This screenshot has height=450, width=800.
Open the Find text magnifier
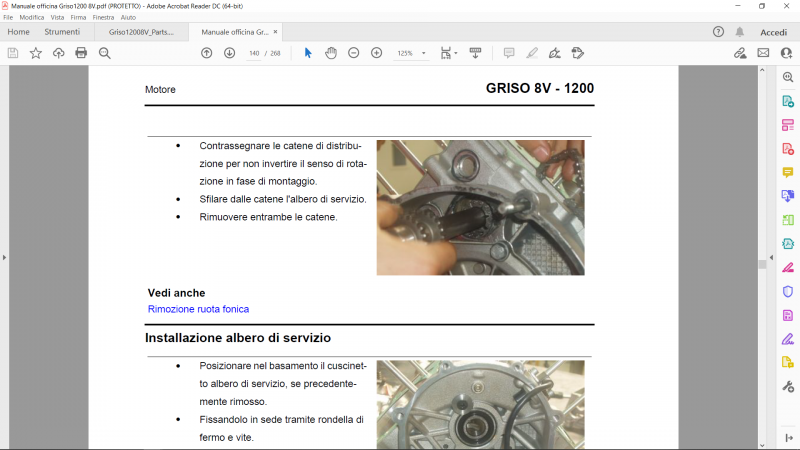coord(105,53)
